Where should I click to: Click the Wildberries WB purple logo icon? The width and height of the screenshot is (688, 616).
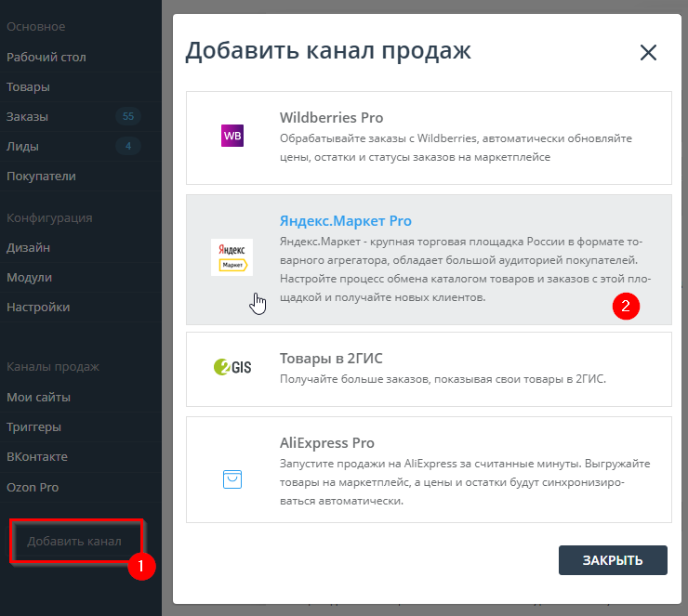click(x=232, y=137)
